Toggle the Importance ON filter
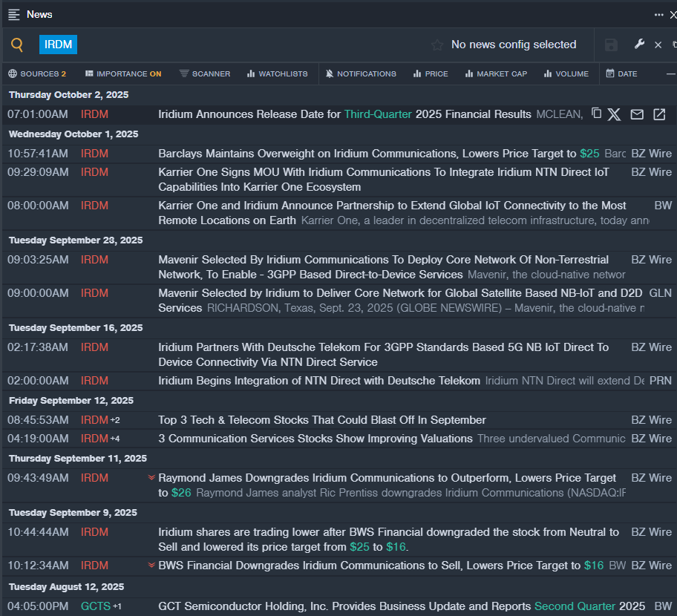Image resolution: width=677 pixels, height=616 pixels. 123,73
